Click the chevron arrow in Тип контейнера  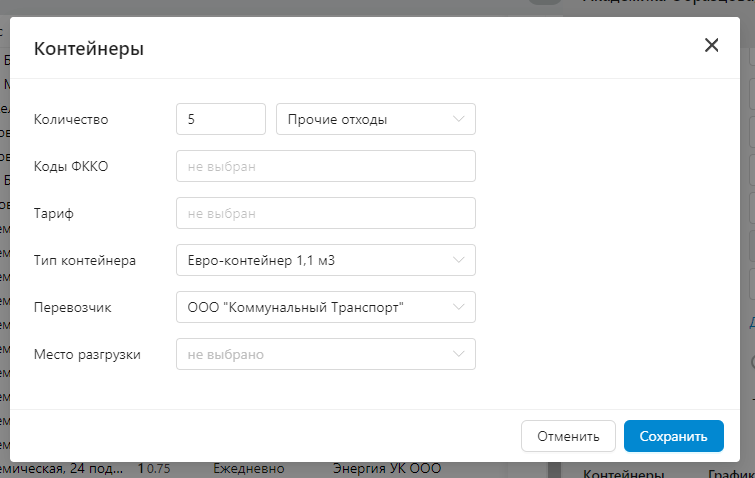459,260
